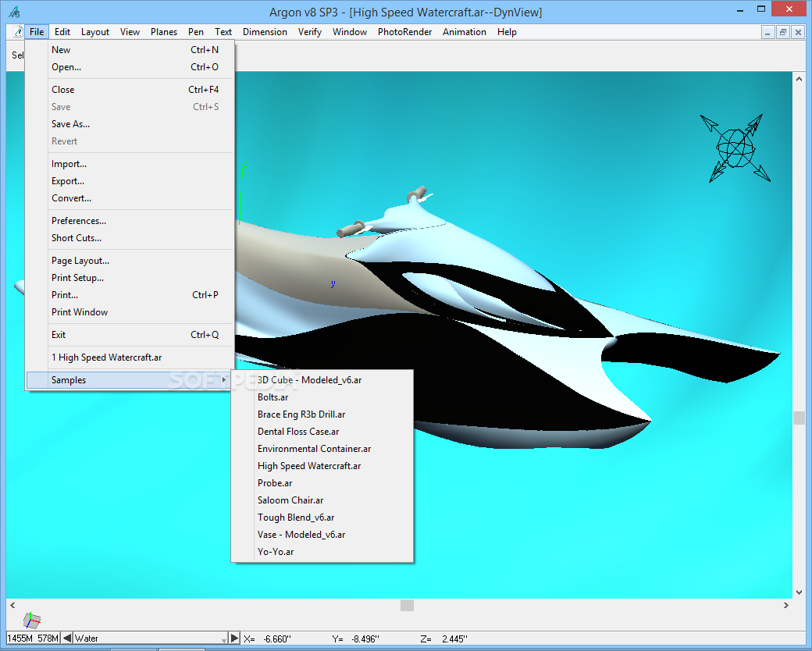Viewport: 812px width, 651px height.
Task: Select Close in the File menu
Action: pyautogui.click(x=130, y=90)
